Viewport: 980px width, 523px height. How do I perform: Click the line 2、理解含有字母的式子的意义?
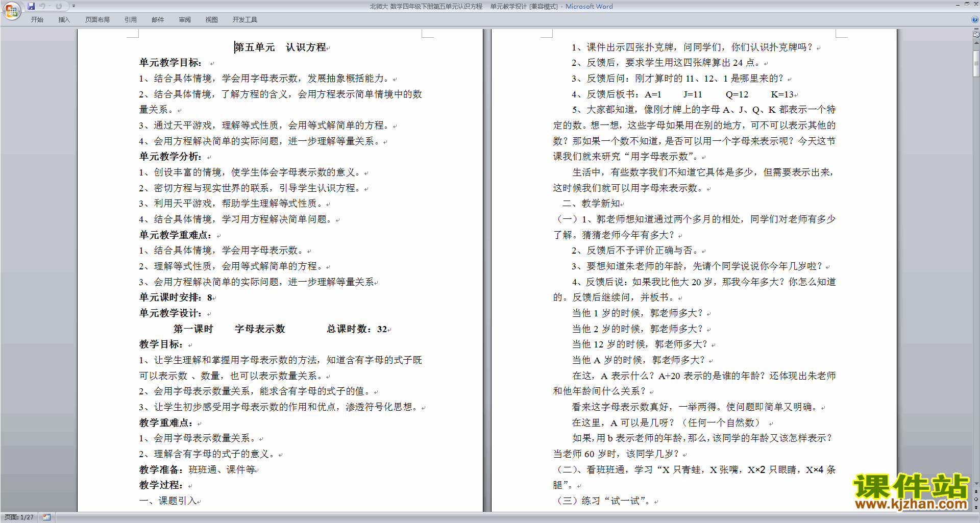pos(208,454)
